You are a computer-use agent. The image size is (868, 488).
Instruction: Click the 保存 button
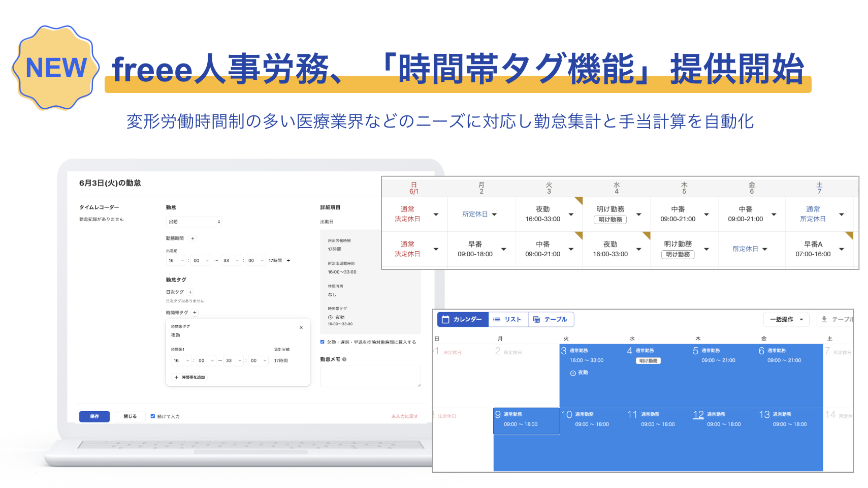(x=94, y=416)
